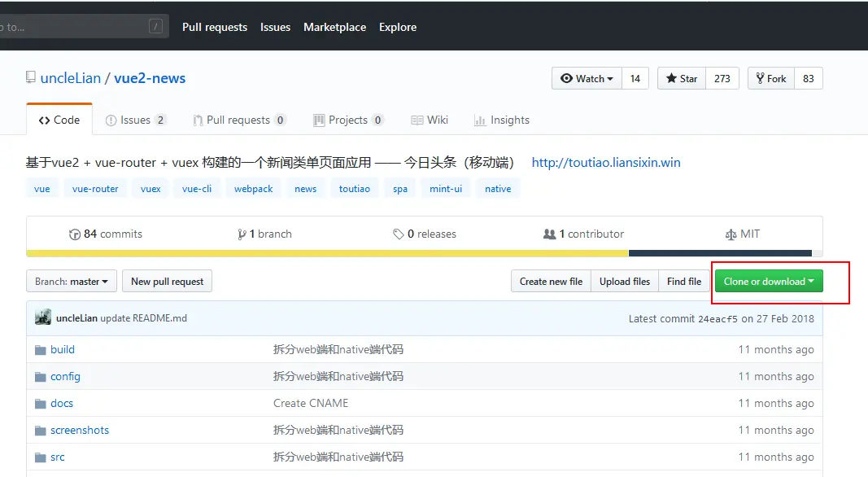The height and width of the screenshot is (477, 868).
Task: Open the Watch dropdown button
Action: click(x=587, y=79)
